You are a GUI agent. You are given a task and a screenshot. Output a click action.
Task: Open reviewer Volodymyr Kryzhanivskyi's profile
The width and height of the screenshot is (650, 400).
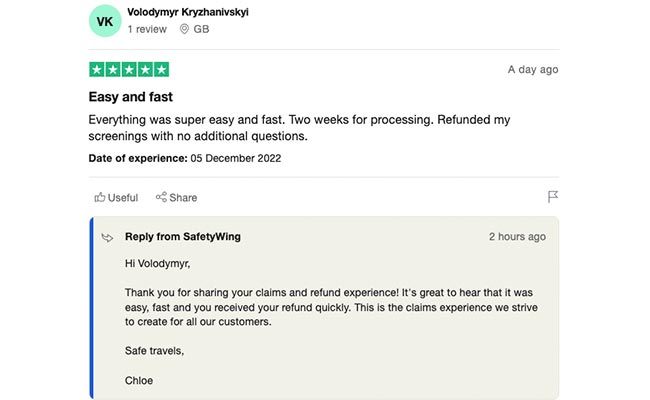188,12
